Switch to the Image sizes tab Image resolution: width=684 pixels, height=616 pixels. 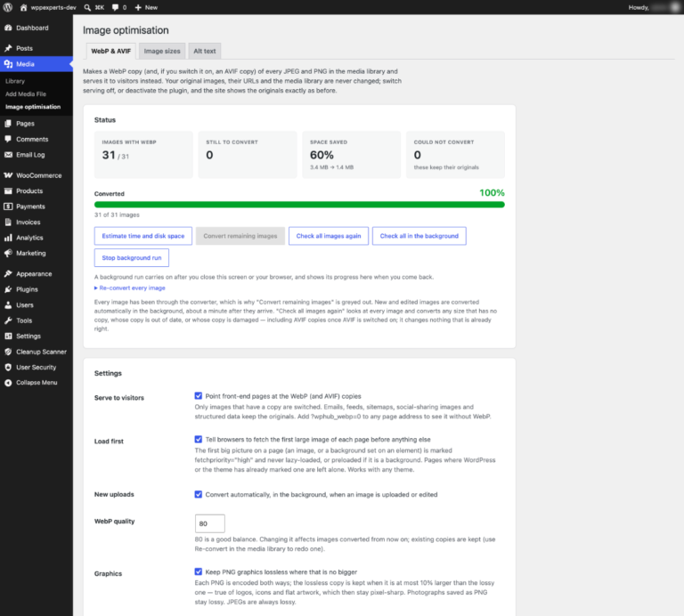[x=162, y=51]
